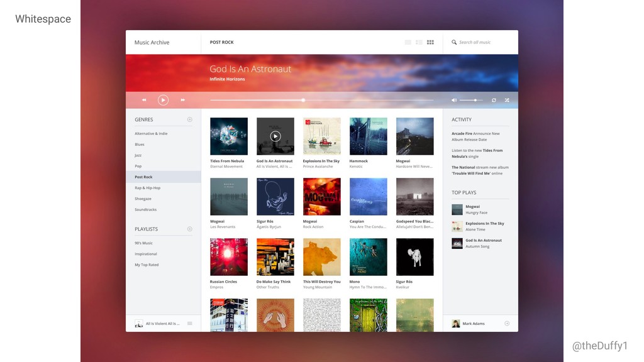The image size is (644, 362).
Task: Adjust the volume slider
Action: click(x=471, y=100)
